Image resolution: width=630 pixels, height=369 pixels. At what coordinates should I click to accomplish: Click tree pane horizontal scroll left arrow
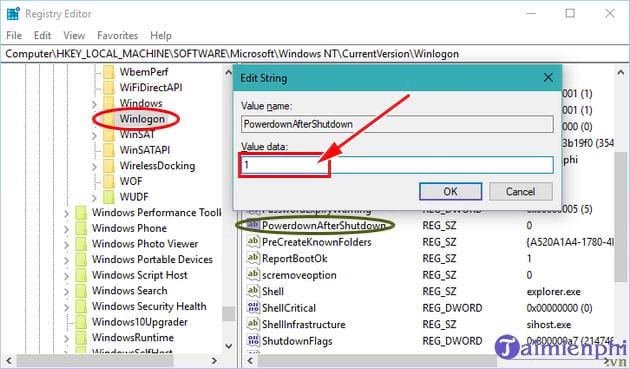coord(8,361)
